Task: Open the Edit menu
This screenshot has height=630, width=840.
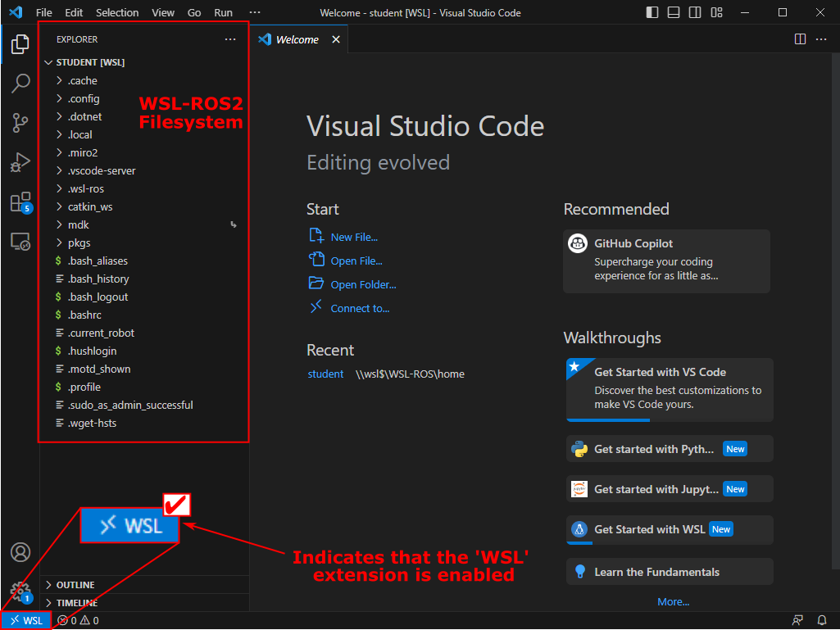Action: tap(74, 12)
